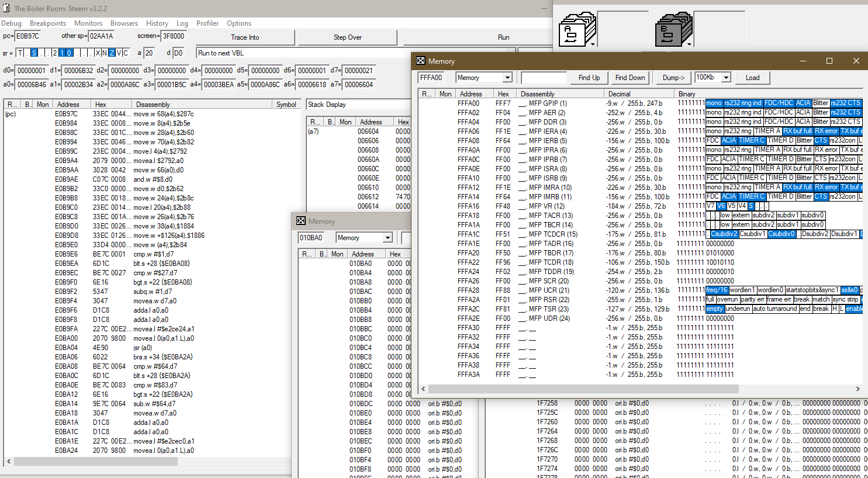Click the left scroll arrow in the disassembly list
The height and width of the screenshot is (478, 868).
coord(9,461)
